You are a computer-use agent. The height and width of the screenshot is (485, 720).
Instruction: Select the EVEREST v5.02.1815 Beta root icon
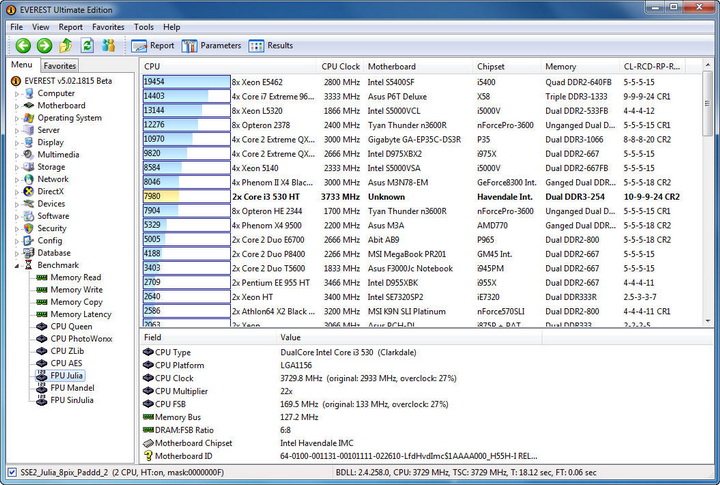[x=16, y=81]
